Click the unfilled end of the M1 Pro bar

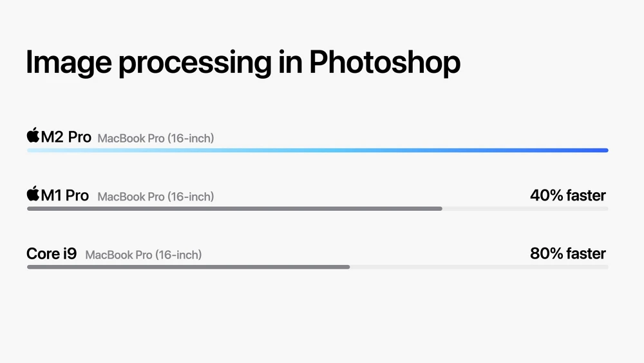coord(526,209)
